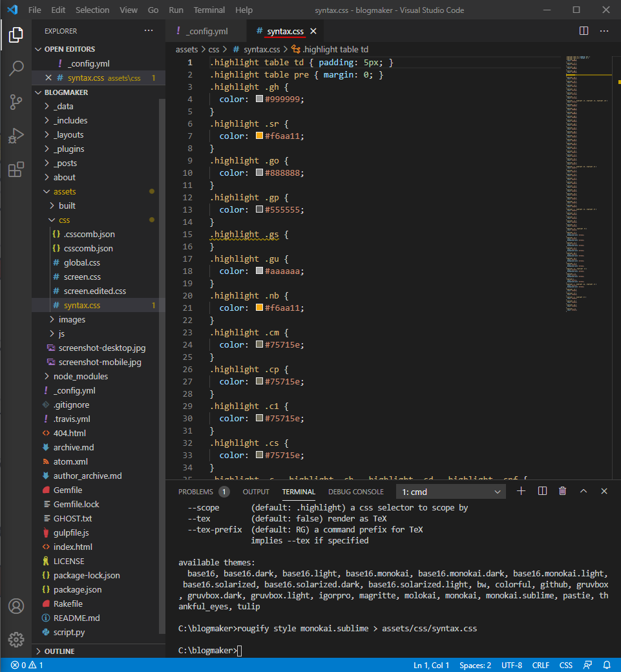
Task: Click the VS Code logo icon
Action: pyautogui.click(x=12, y=10)
